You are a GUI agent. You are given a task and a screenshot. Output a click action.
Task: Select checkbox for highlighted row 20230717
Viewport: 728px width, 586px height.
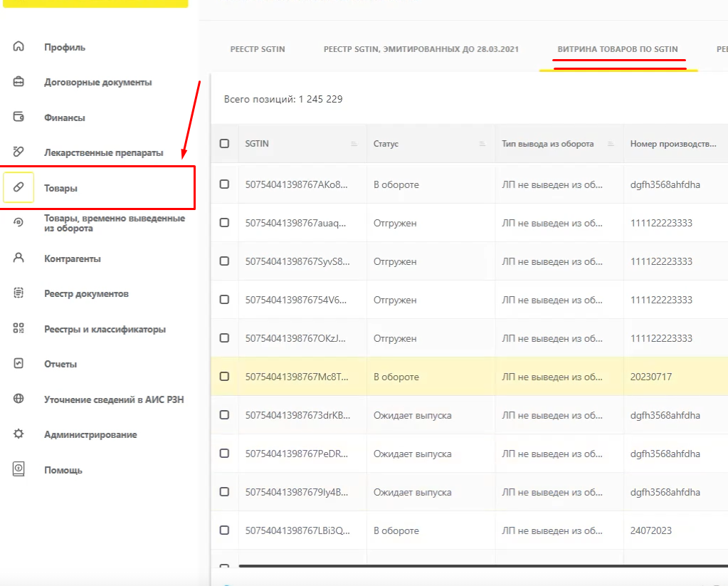point(224,377)
